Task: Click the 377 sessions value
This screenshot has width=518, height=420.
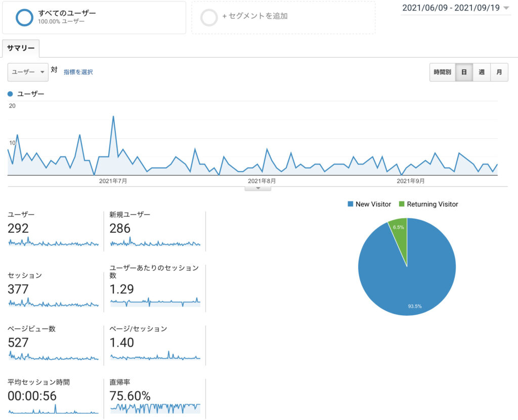Action: 18,289
